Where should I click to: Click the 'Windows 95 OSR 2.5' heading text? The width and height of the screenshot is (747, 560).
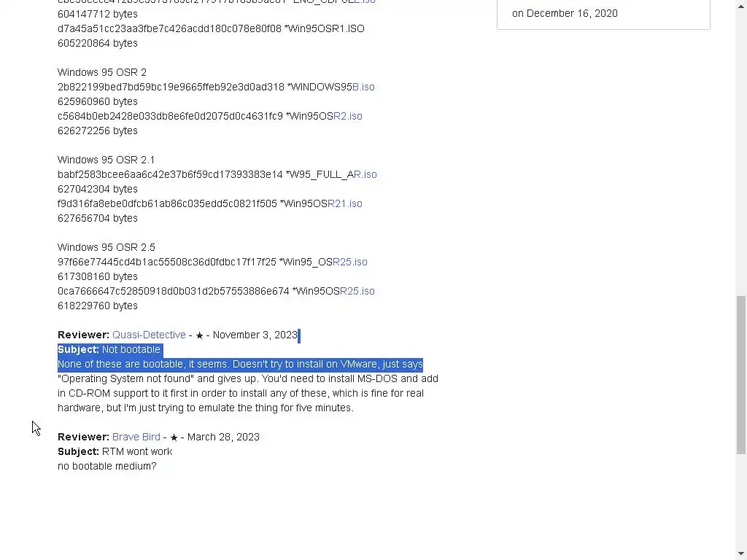click(x=107, y=247)
